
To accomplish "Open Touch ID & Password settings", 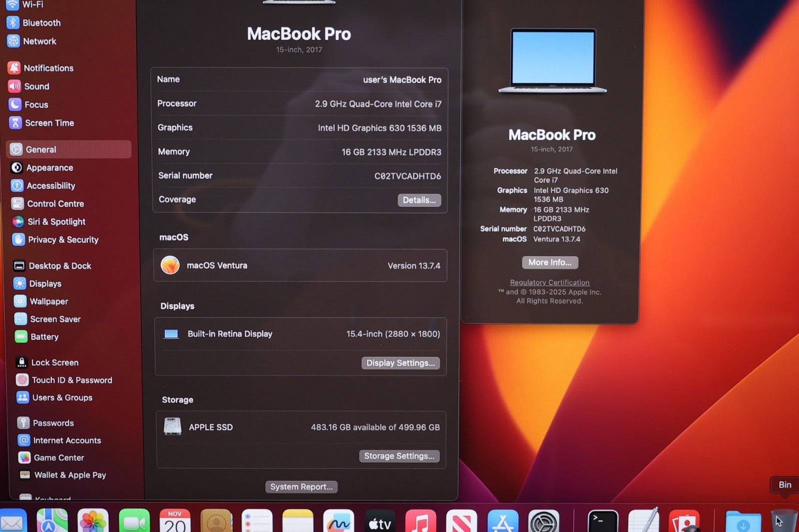I will tap(71, 380).
